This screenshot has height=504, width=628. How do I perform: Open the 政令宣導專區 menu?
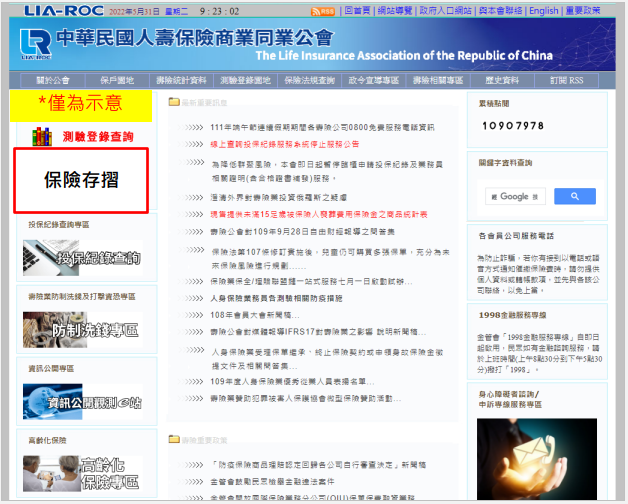click(x=374, y=81)
